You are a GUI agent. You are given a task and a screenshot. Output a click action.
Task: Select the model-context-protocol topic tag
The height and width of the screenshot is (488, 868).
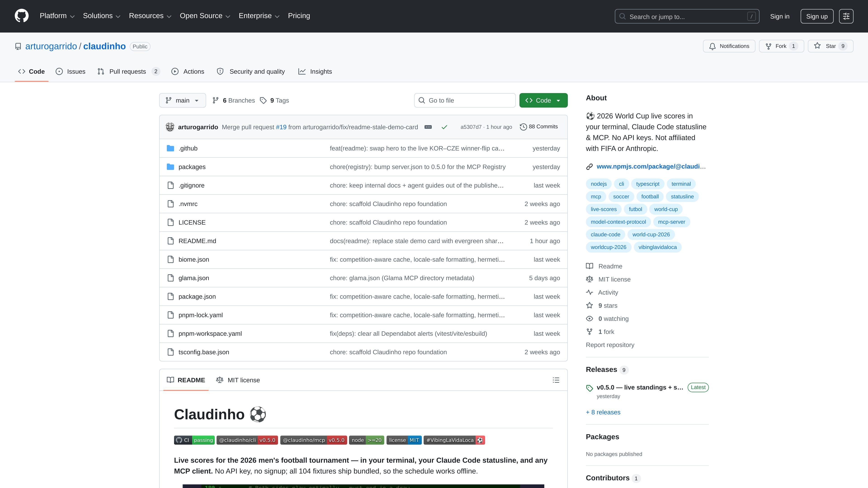pos(618,222)
